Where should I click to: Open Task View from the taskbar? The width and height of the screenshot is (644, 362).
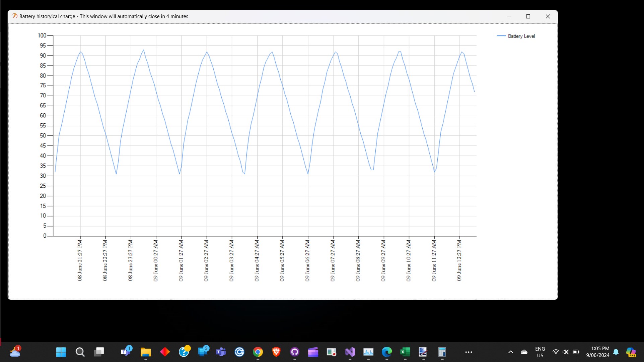point(99,352)
